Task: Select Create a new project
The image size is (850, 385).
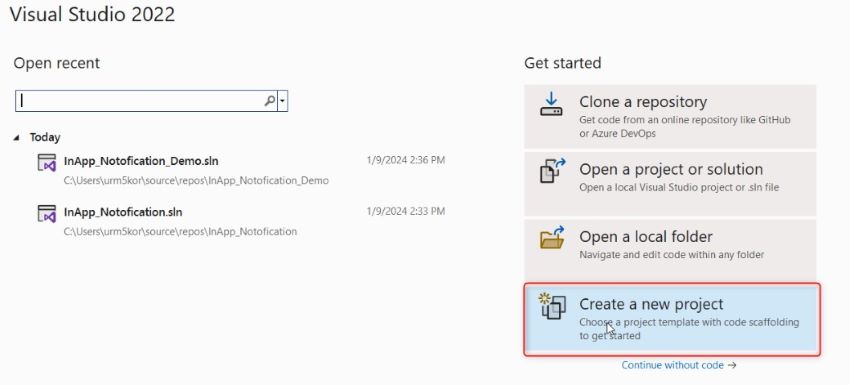Action: pos(672,319)
